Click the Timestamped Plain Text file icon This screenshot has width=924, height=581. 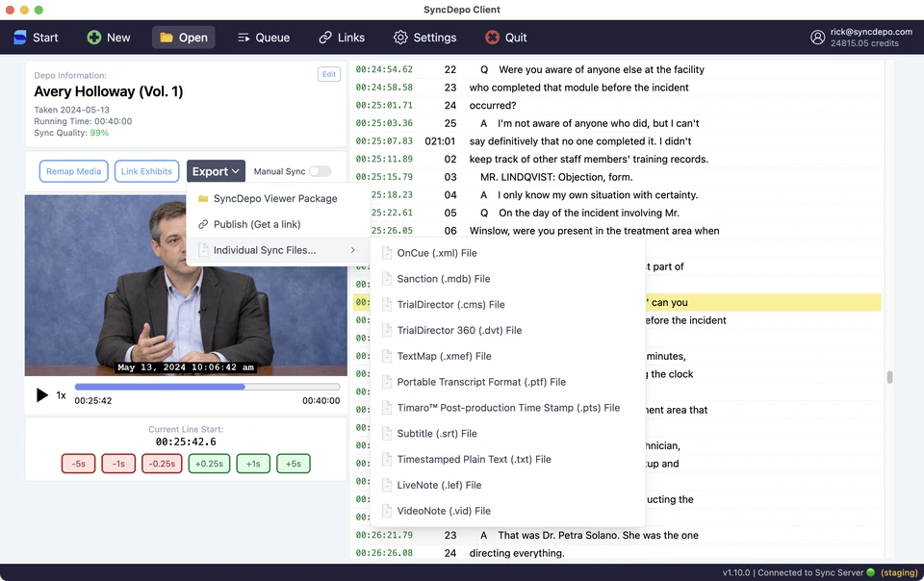coord(387,459)
